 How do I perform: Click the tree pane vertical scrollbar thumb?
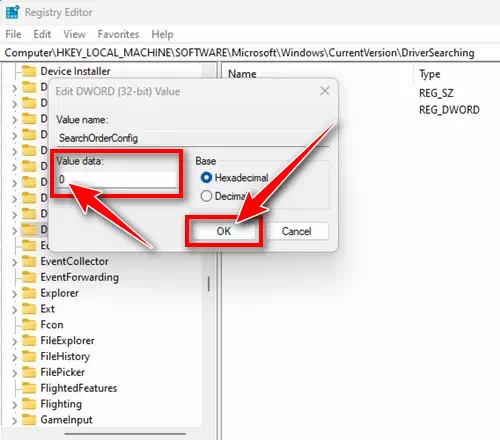pyautogui.click(x=209, y=284)
